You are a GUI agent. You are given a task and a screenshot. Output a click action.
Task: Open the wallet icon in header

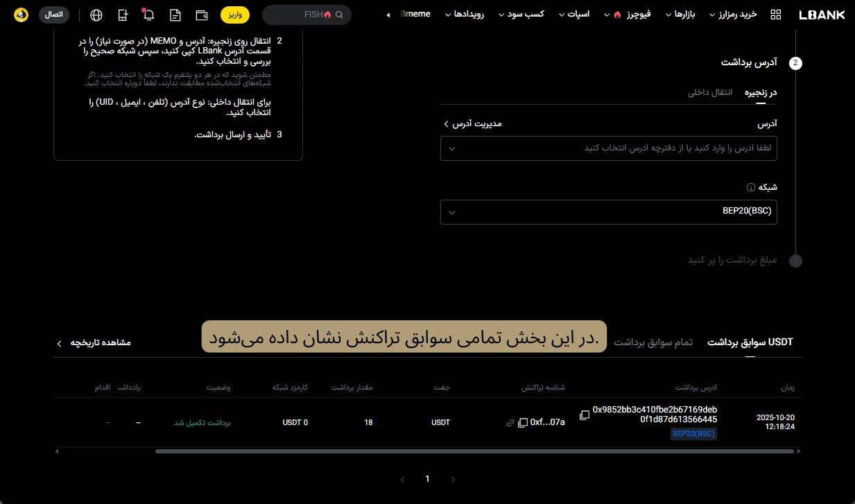tap(202, 15)
